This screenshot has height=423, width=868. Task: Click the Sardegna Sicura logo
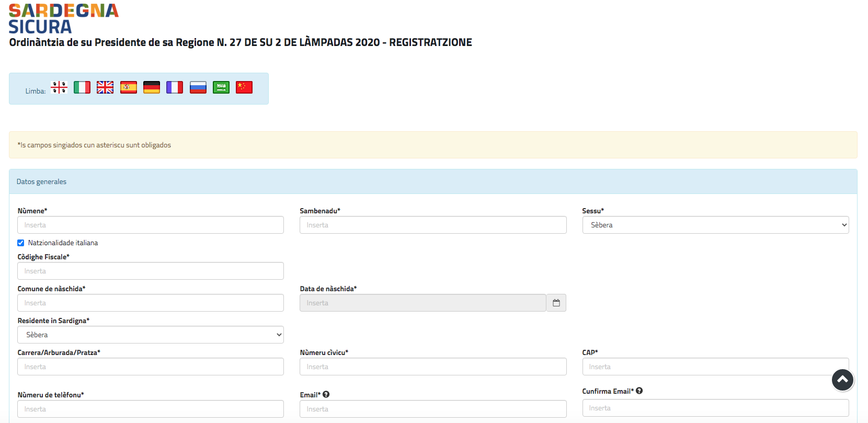point(63,18)
